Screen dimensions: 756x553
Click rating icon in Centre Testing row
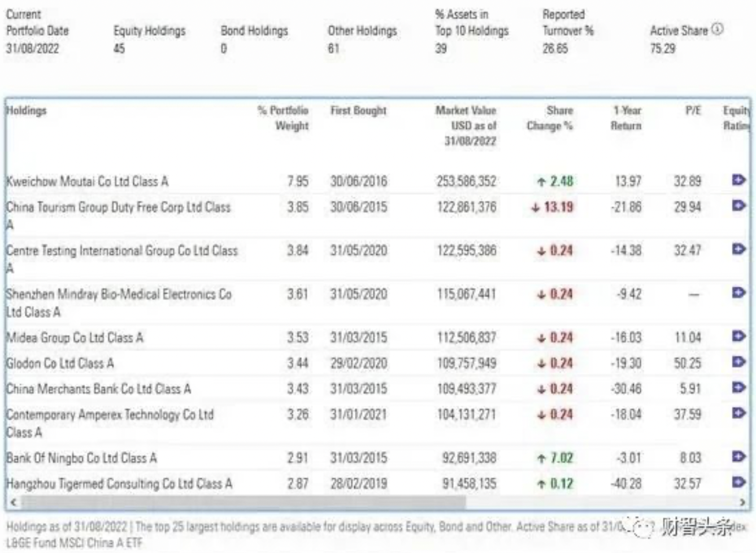(738, 249)
